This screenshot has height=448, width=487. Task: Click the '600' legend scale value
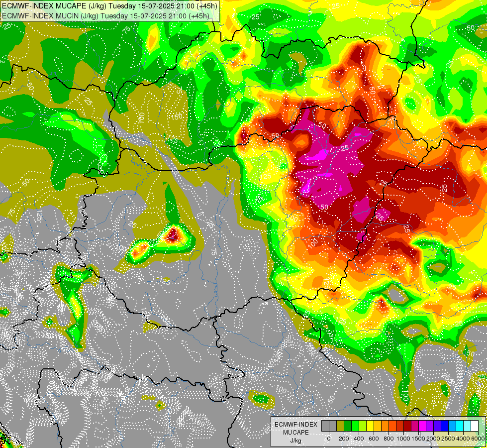[374, 439]
